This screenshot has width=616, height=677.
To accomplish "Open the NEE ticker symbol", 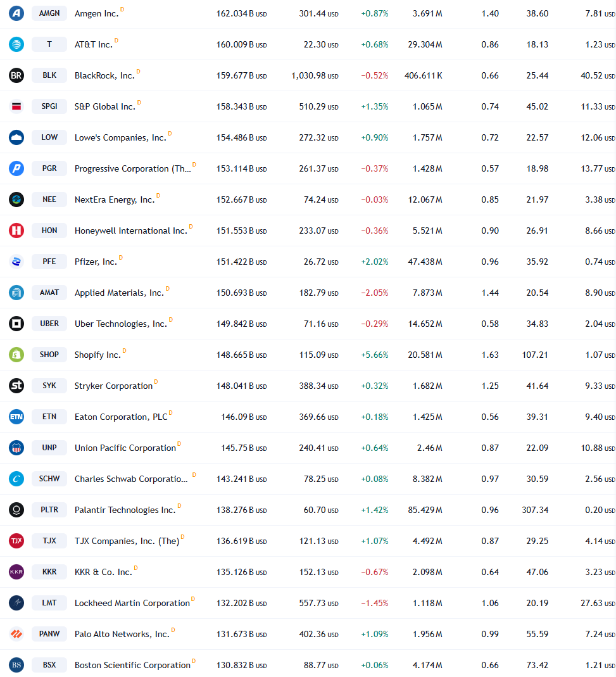I will tap(49, 199).
